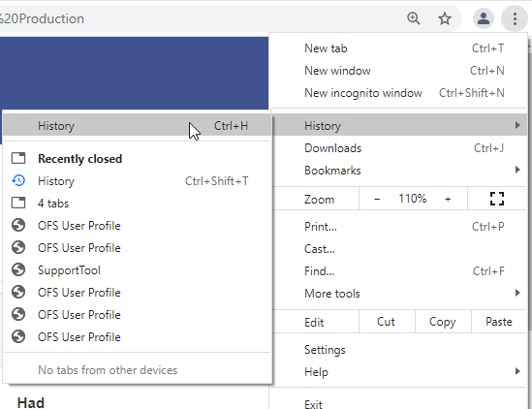Click the Chrome three-dot menu icon
This screenshot has width=532, height=409.
515,18
